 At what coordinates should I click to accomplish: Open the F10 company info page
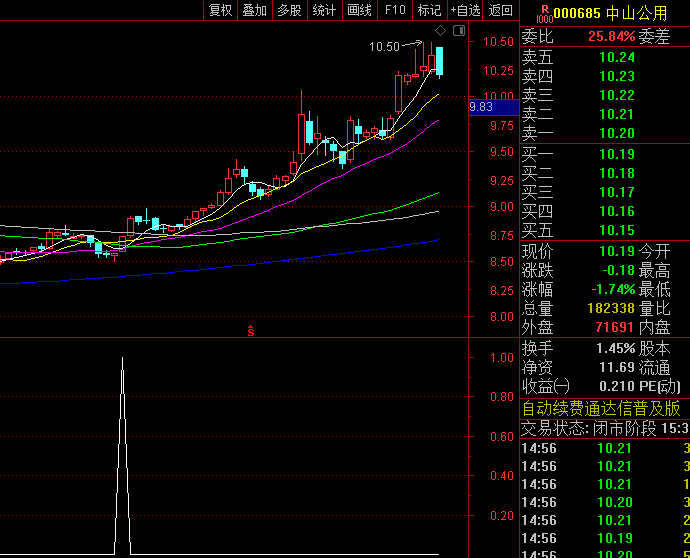(x=395, y=10)
